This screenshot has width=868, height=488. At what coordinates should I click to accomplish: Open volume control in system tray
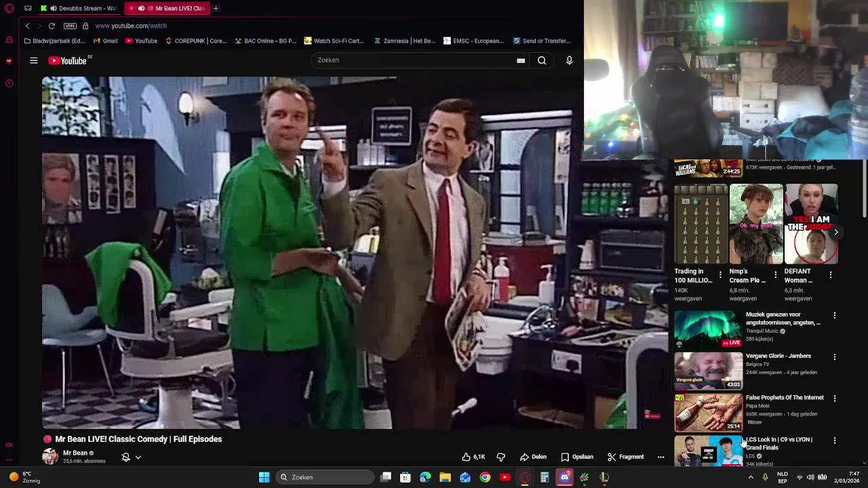point(810,477)
